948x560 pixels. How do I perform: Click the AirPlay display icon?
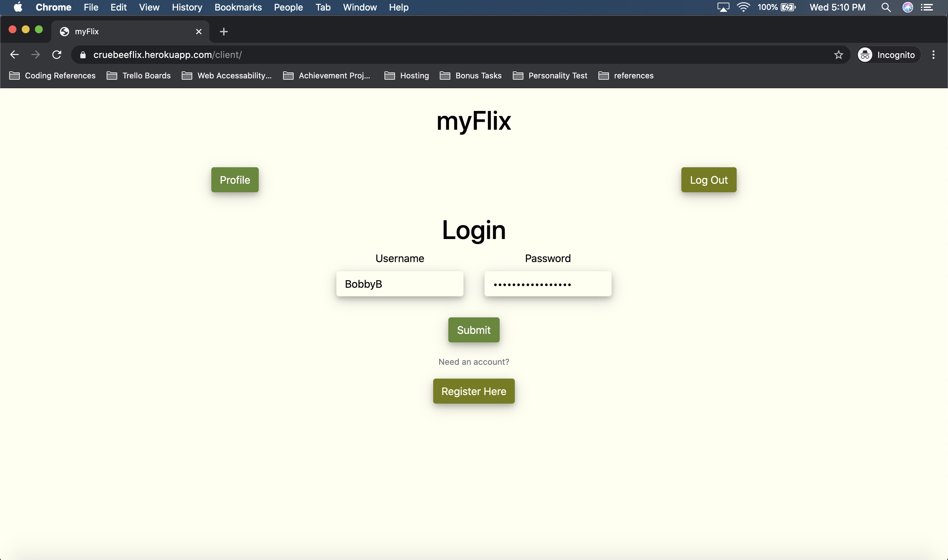click(x=723, y=7)
